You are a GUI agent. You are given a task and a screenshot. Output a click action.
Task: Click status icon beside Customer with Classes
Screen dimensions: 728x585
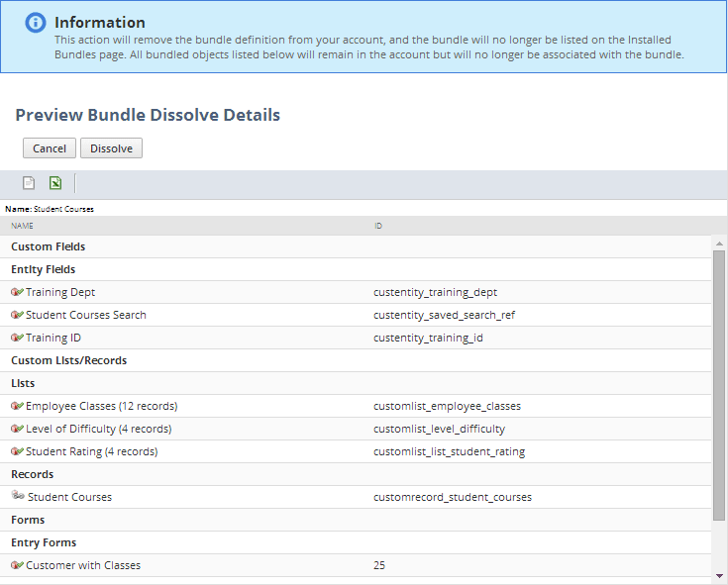click(17, 565)
